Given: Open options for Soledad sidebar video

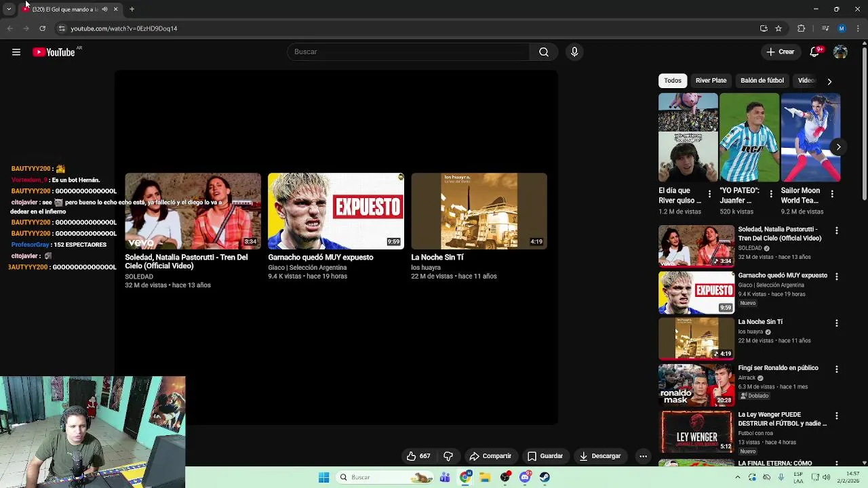Looking at the screenshot, I should point(837,231).
